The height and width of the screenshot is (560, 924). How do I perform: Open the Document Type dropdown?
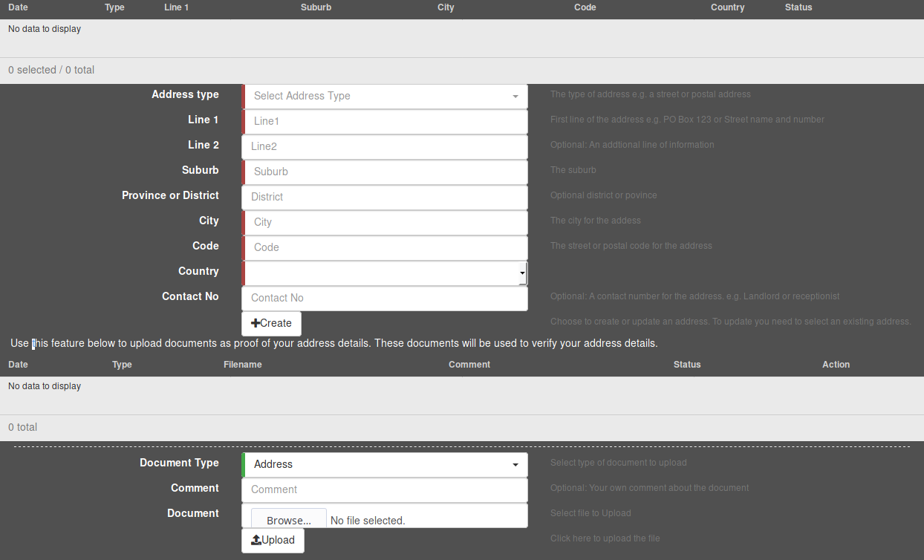pos(384,464)
